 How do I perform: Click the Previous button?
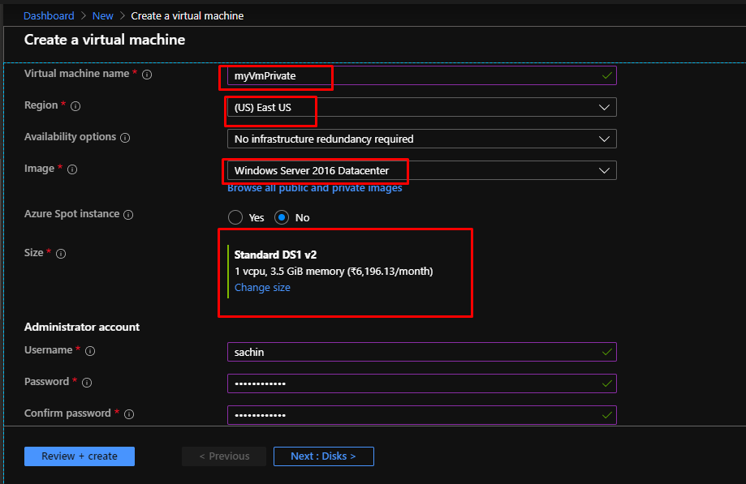pyautogui.click(x=224, y=456)
